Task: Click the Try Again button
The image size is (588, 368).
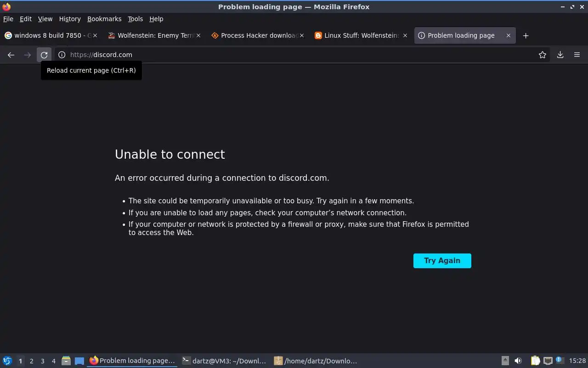Action: (442, 261)
